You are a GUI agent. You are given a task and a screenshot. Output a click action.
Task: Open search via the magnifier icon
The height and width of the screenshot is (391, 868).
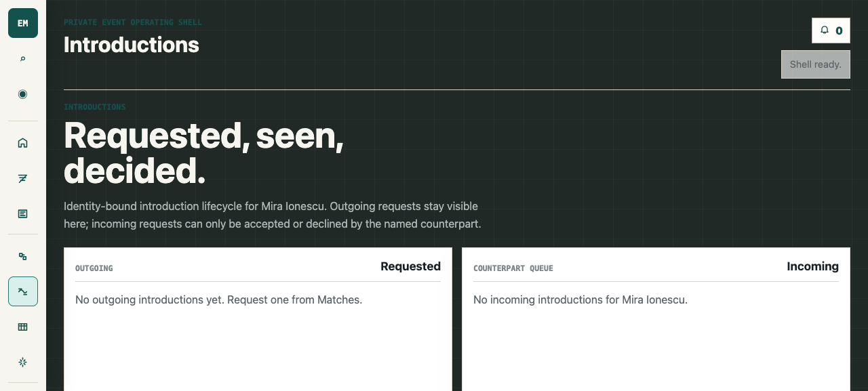[23, 59]
